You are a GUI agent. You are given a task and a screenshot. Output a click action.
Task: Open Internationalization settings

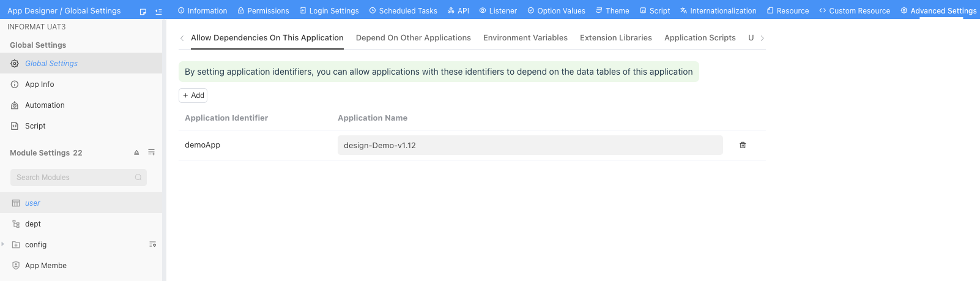point(718,10)
